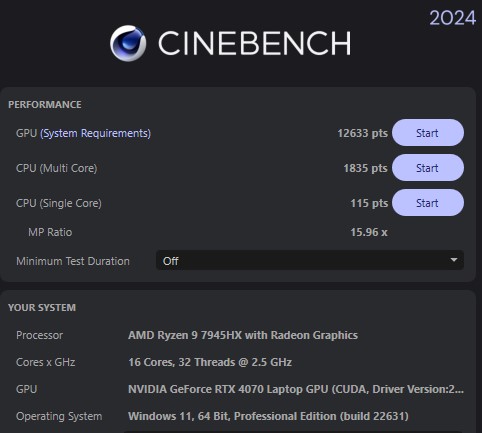Click the Processor label
This screenshot has height=433, width=482.
point(39,335)
